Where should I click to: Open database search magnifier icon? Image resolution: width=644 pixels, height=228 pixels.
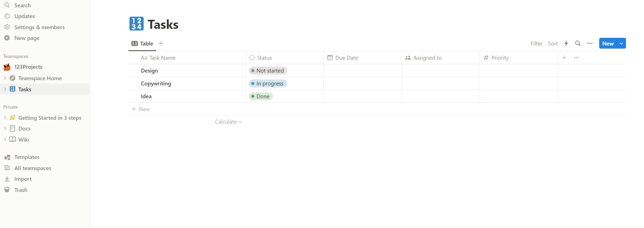point(578,43)
